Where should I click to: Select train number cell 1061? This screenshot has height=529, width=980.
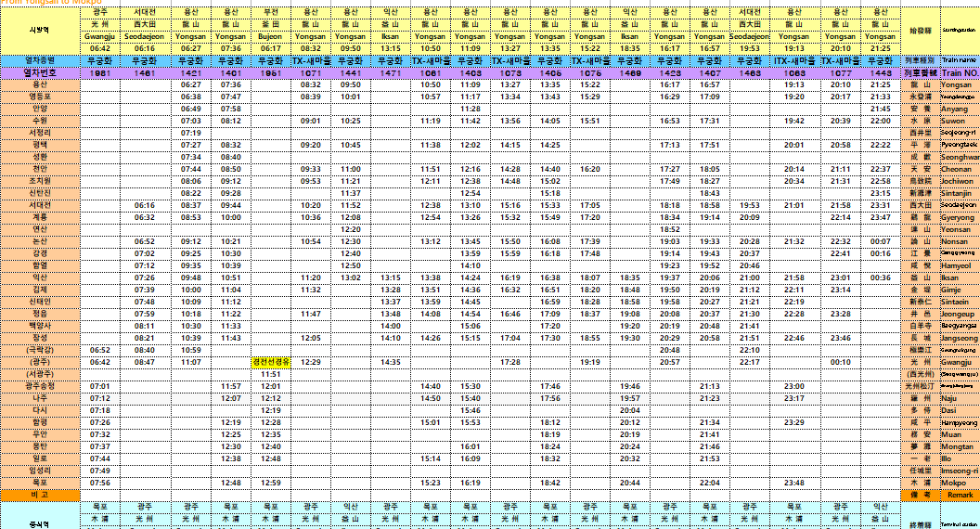pyautogui.click(x=431, y=73)
